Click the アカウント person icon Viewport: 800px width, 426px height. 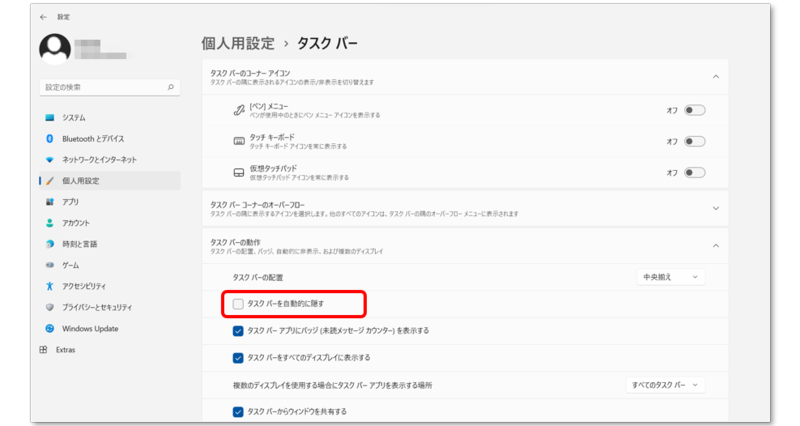pos(49,223)
